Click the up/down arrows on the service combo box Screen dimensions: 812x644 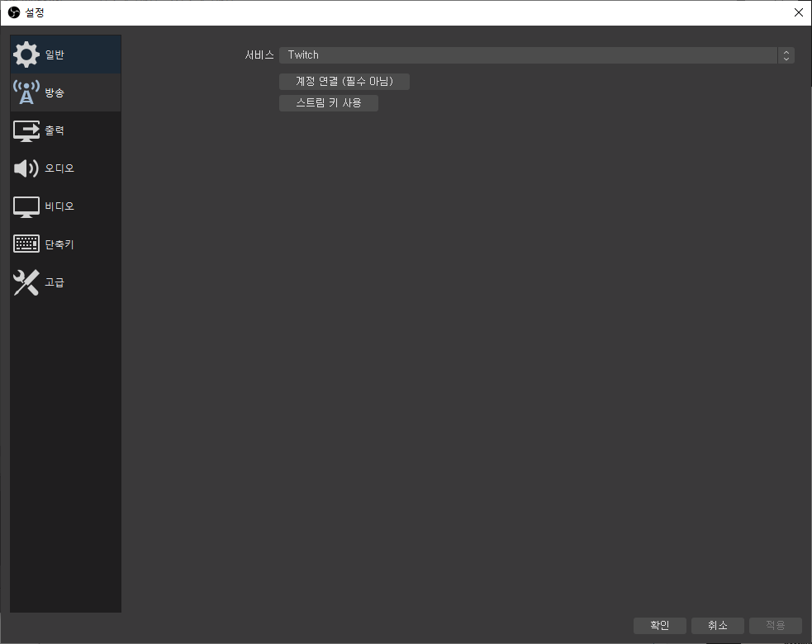click(786, 55)
